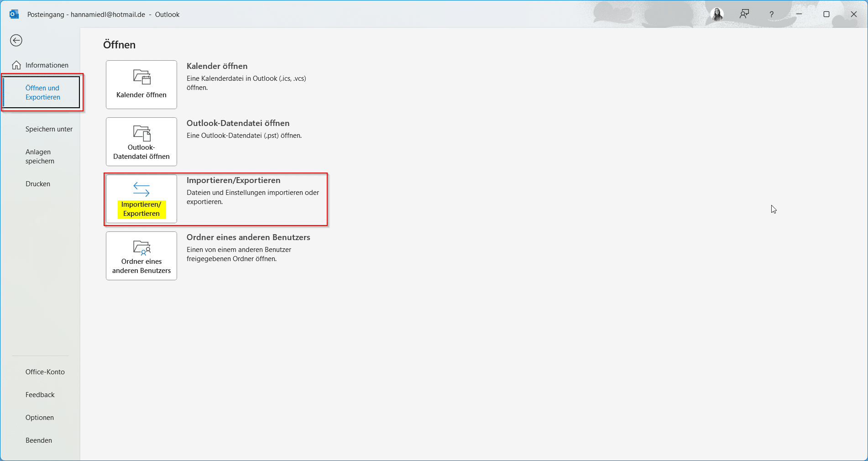The height and width of the screenshot is (461, 868).
Task: Open Office-Konto page
Action: click(x=45, y=372)
